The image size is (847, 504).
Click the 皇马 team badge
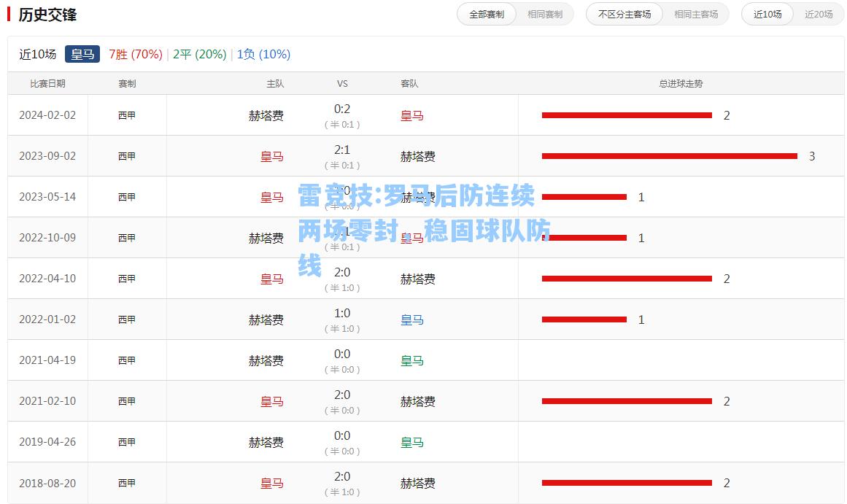click(82, 54)
